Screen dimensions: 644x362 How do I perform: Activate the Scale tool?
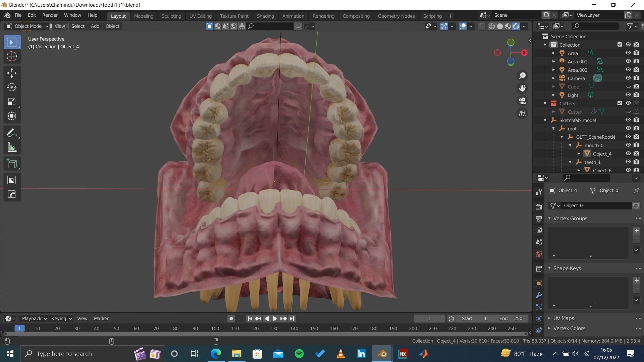(x=12, y=102)
